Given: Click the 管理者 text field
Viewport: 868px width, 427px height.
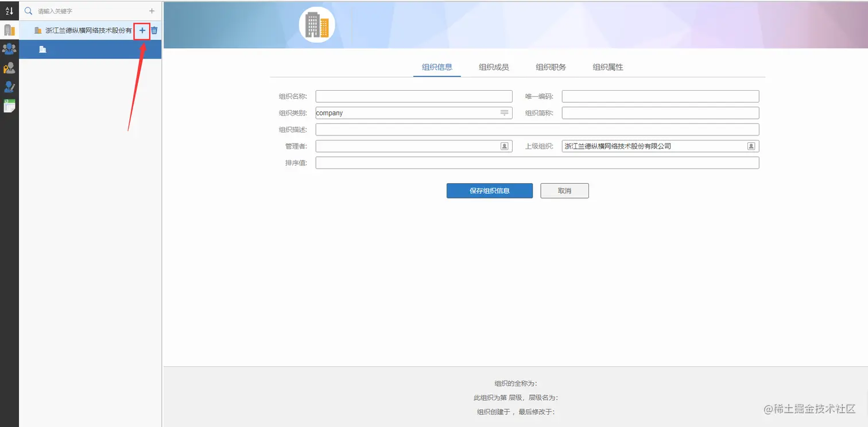Looking at the screenshot, I should click(413, 146).
